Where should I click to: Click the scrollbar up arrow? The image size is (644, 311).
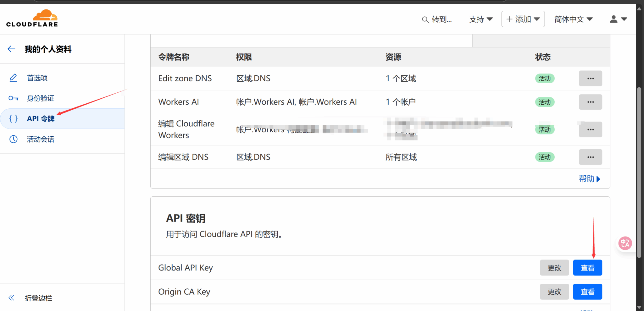pyautogui.click(x=639, y=9)
